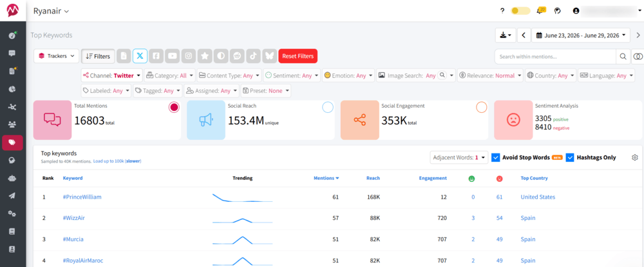Filter by star reviews channel icon
644x267 pixels.
click(x=205, y=56)
